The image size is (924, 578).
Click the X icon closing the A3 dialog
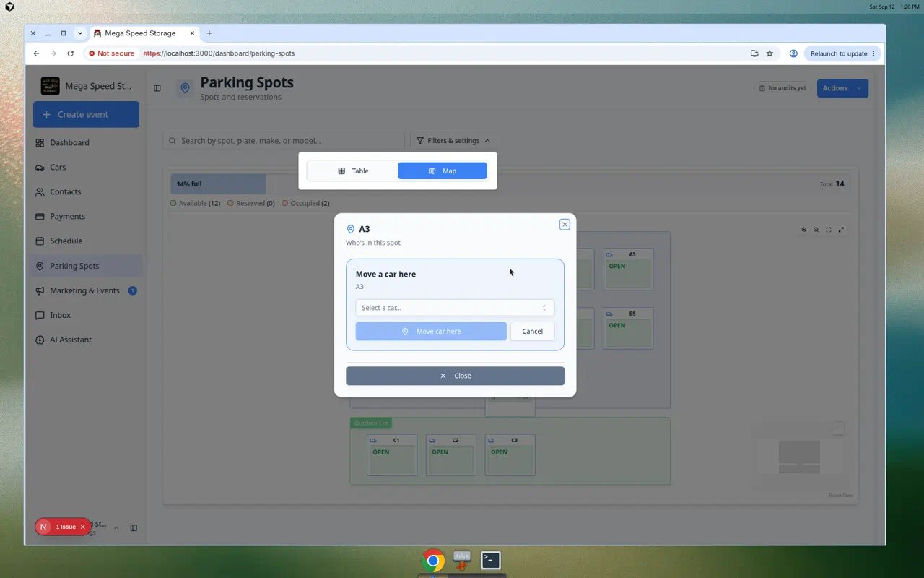pyautogui.click(x=565, y=225)
